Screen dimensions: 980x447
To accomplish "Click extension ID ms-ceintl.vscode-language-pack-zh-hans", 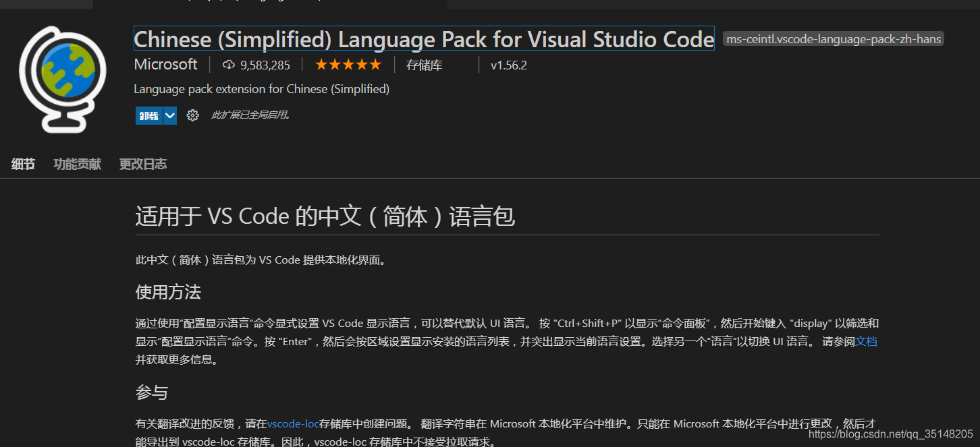I will click(x=834, y=39).
